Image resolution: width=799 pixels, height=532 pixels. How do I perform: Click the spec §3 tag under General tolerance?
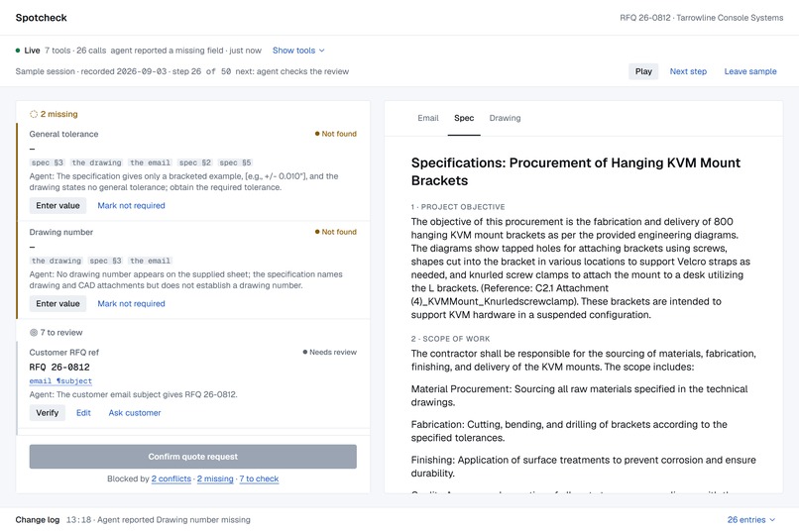48,162
